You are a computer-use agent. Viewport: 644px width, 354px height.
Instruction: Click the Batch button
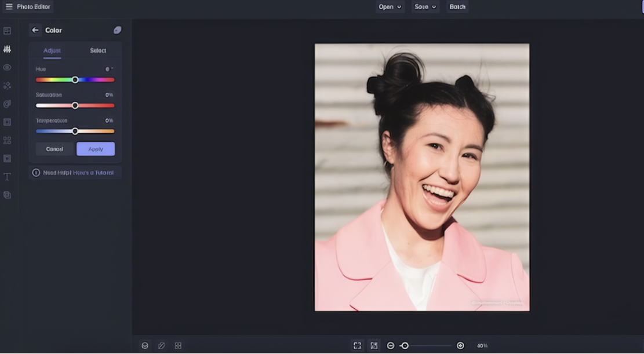pyautogui.click(x=457, y=6)
